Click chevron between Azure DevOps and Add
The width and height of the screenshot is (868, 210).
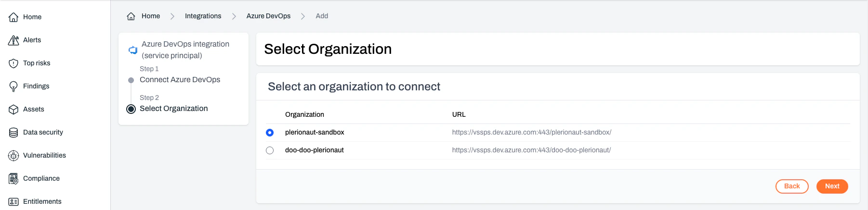pyautogui.click(x=302, y=16)
